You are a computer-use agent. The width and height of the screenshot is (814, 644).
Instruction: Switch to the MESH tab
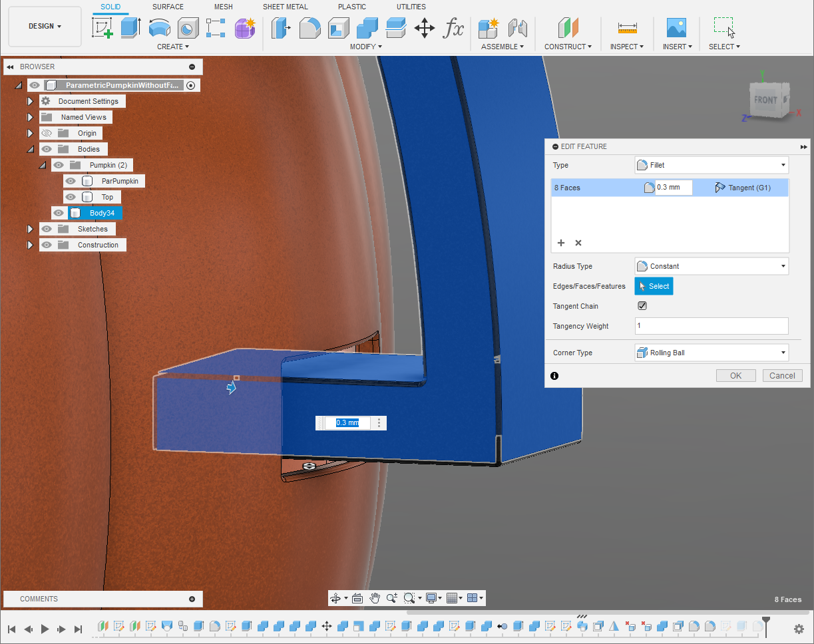coord(224,7)
